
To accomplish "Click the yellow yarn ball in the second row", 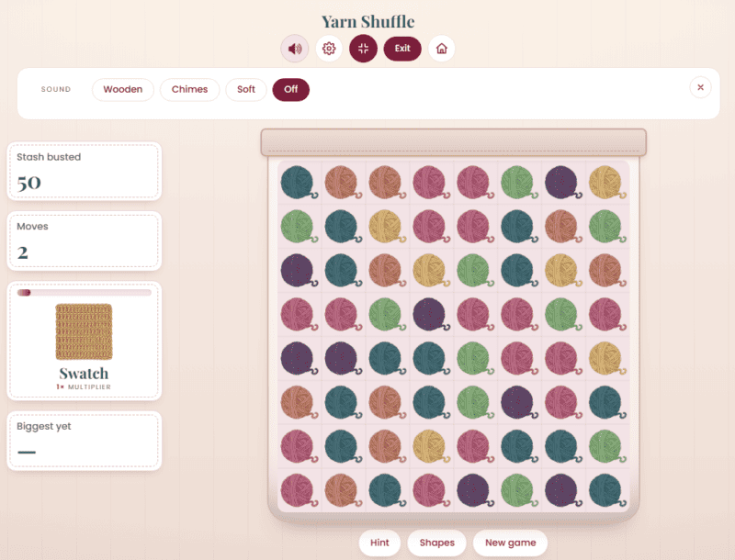I will point(387,226).
